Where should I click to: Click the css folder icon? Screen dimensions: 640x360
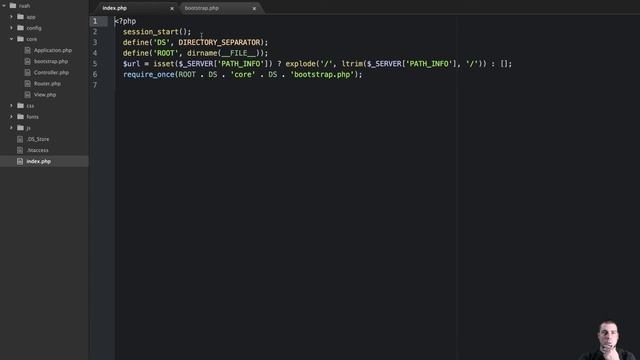tap(20, 105)
